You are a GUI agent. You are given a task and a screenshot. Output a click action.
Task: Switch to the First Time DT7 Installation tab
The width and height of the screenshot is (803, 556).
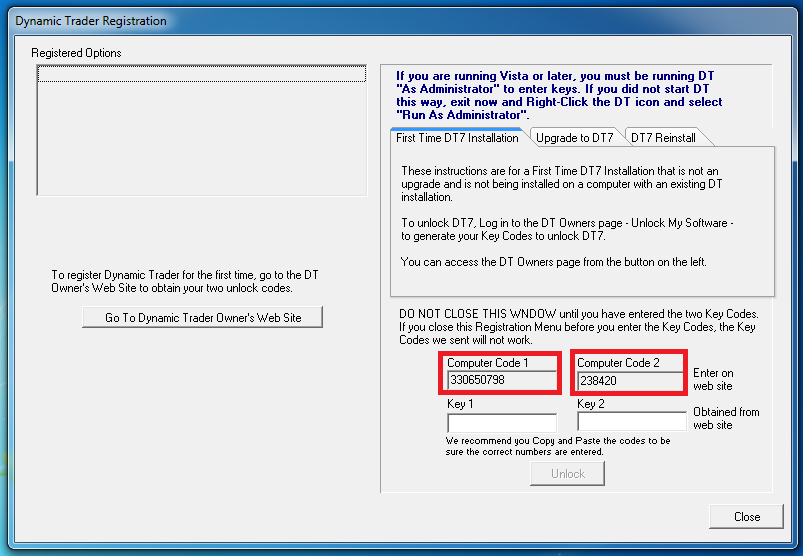click(x=457, y=138)
